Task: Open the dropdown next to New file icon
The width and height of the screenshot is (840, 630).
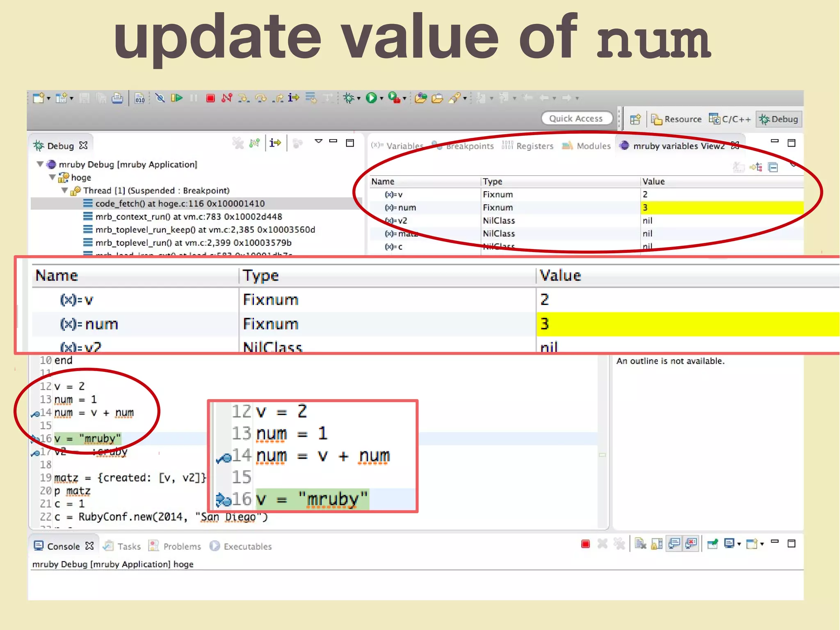Action: pyautogui.click(x=49, y=99)
